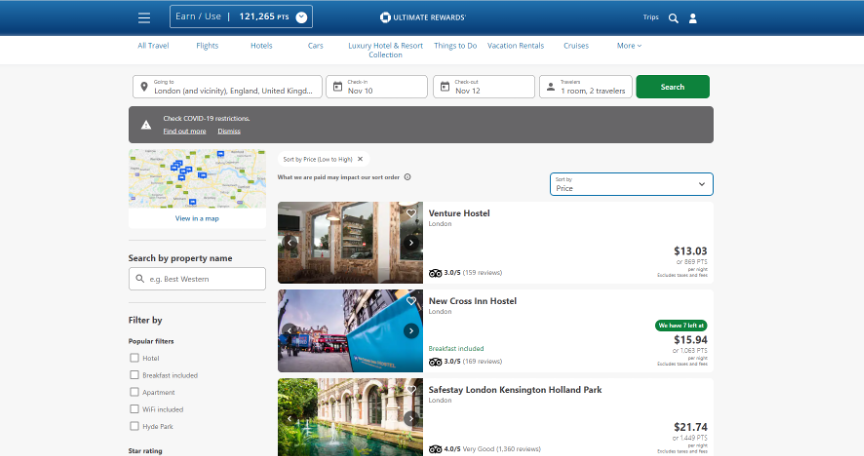Image resolution: width=864 pixels, height=456 pixels.
Task: Tick the WiFi included checkbox
Action: pos(134,409)
